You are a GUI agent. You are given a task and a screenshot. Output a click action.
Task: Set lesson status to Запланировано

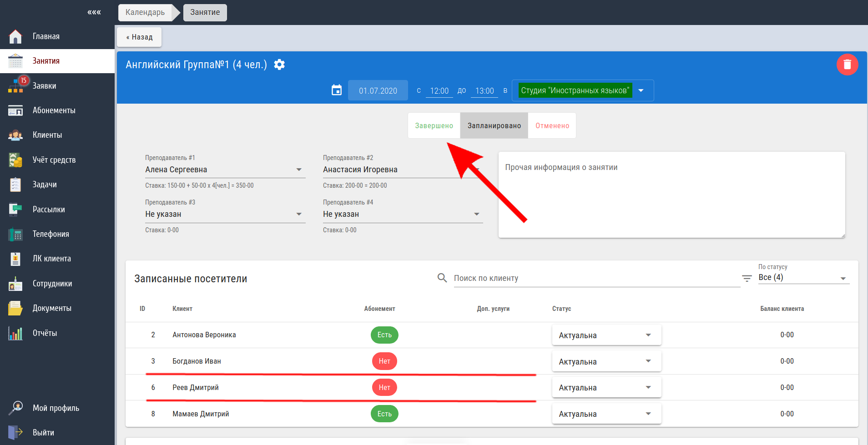point(494,125)
